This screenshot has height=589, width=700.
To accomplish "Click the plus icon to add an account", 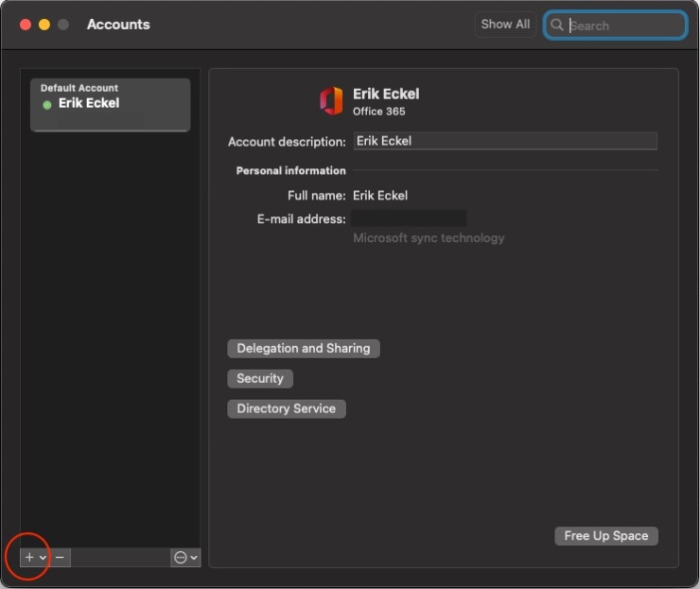I will click(x=28, y=558).
